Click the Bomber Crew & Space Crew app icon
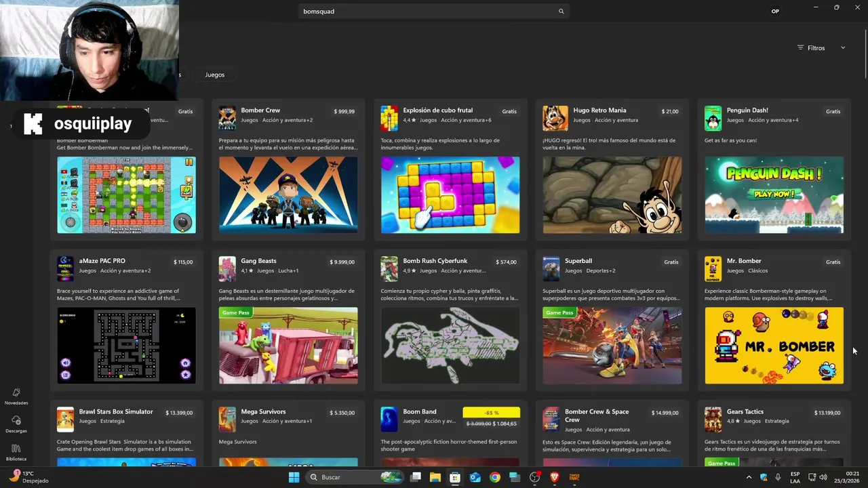 tap(551, 420)
